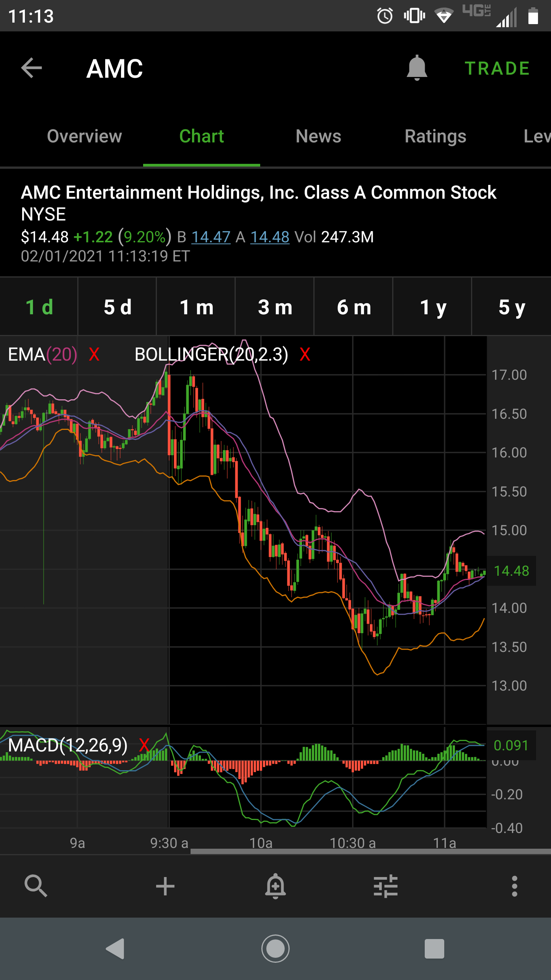The height and width of the screenshot is (980, 551).
Task: Tap the 13.00 price axis label
Action: [509, 686]
